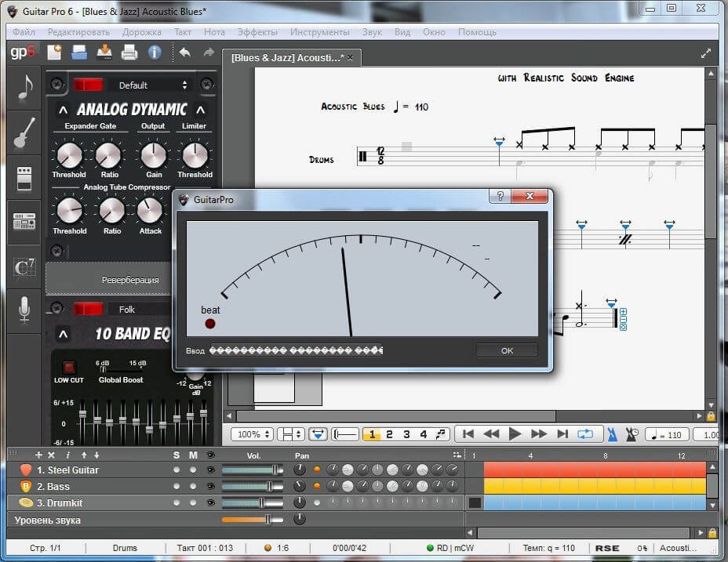Switch to the [Blues & Jazz] Acousti... document tab
This screenshot has width=728, height=562.
(292, 57)
